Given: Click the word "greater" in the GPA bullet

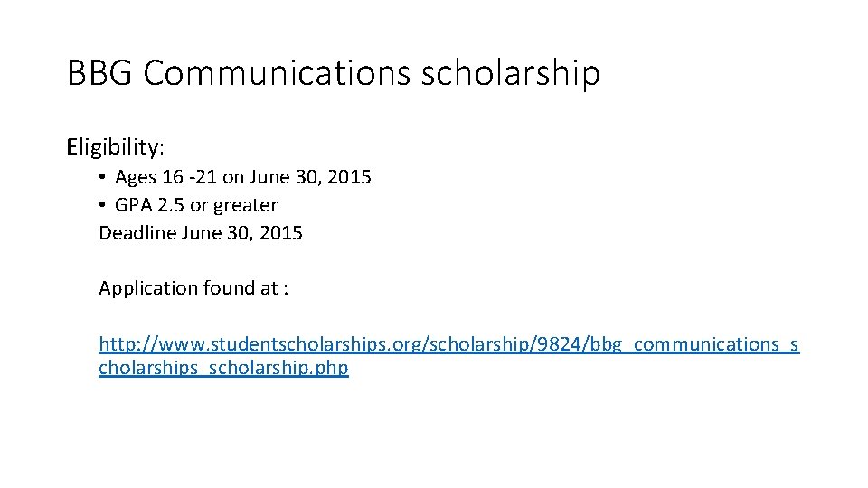Looking at the screenshot, I should [245, 206].
